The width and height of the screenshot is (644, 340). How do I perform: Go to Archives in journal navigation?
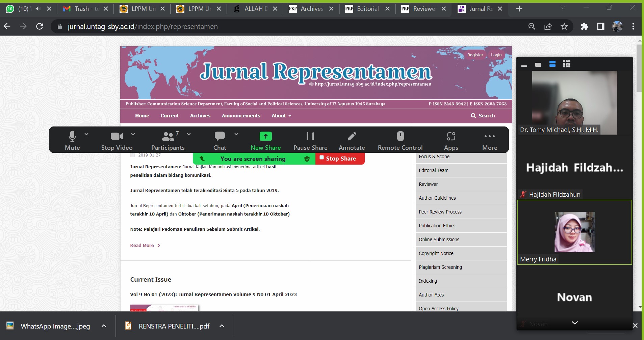(x=200, y=116)
